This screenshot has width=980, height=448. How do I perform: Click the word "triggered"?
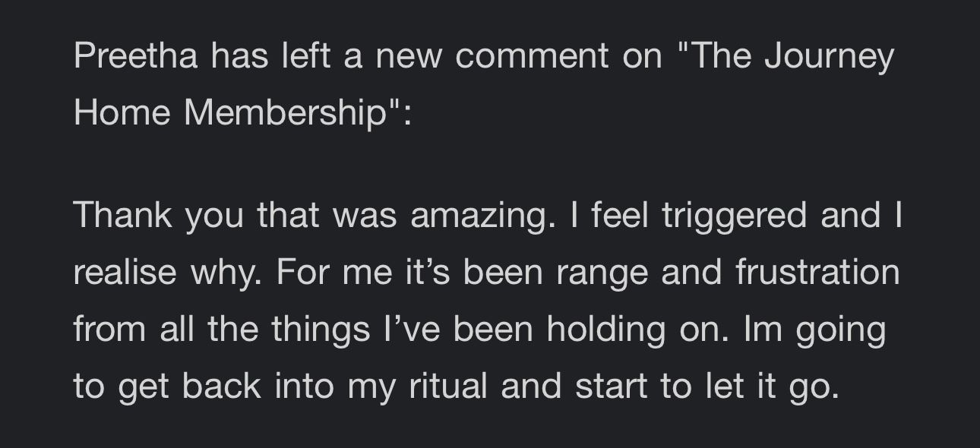pyautogui.click(x=733, y=216)
